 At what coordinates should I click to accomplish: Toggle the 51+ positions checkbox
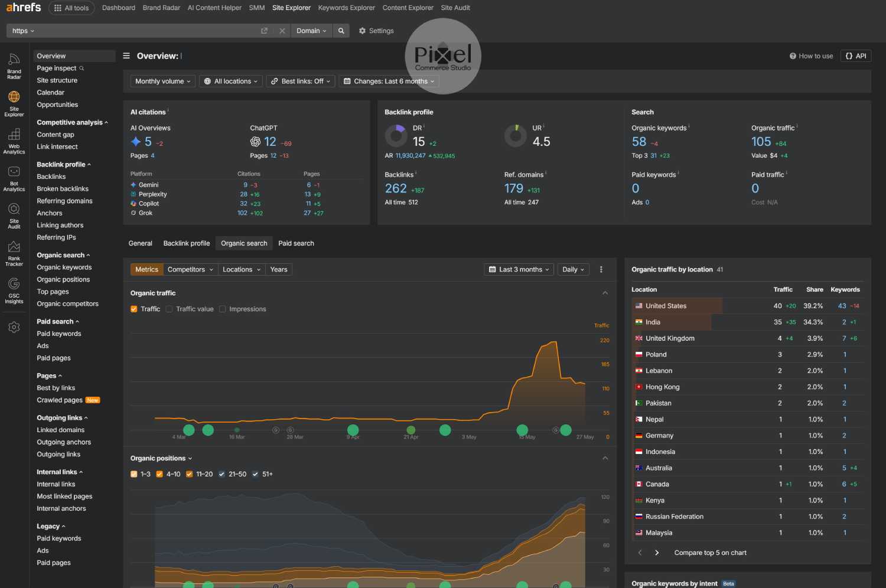tap(255, 474)
